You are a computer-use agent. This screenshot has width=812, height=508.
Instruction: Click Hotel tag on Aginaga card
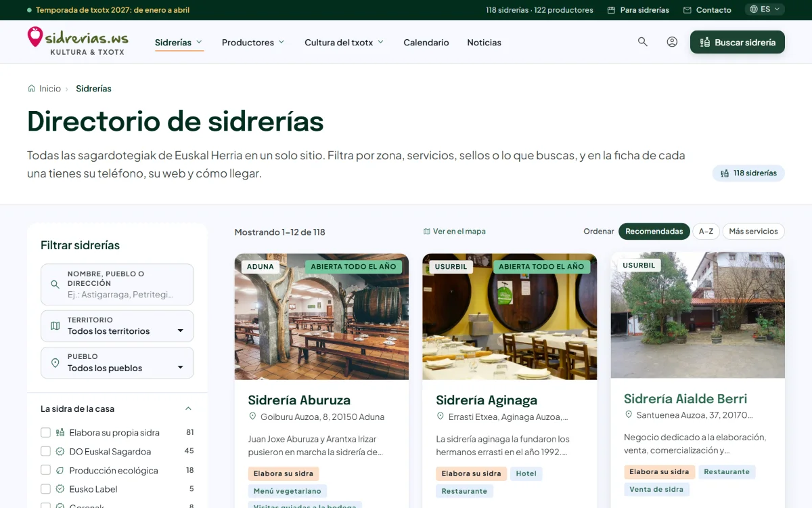pos(526,473)
